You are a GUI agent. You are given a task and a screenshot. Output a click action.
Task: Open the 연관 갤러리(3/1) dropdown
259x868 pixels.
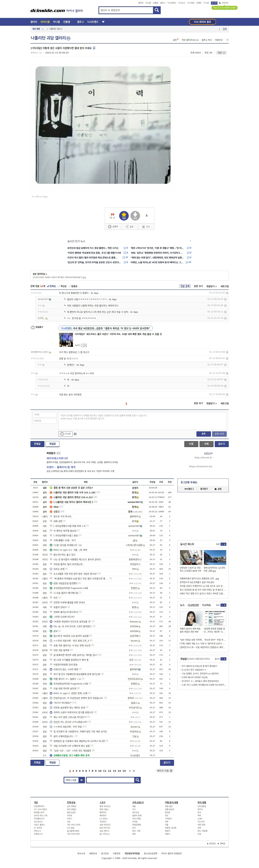click(190, 40)
